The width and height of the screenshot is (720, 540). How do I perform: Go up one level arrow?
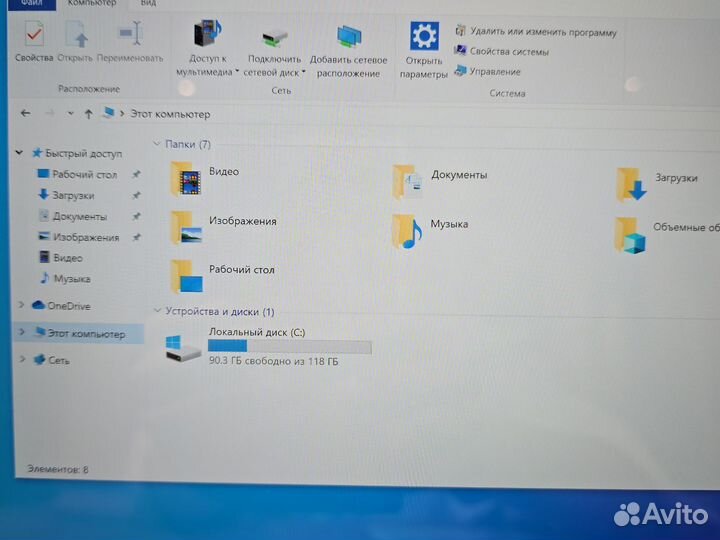coord(88,114)
